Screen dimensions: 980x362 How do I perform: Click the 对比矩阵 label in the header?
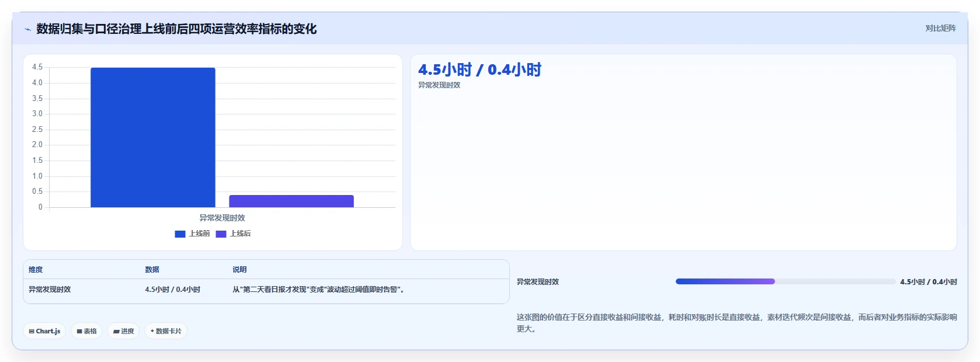[940, 28]
